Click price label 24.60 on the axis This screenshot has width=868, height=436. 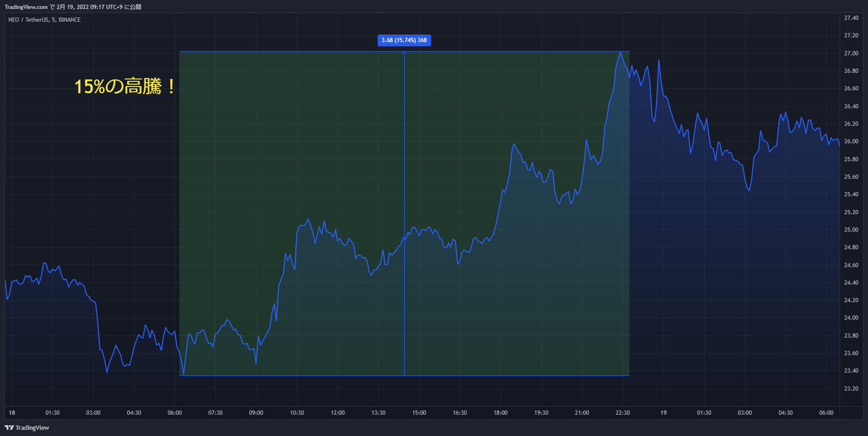(x=851, y=265)
